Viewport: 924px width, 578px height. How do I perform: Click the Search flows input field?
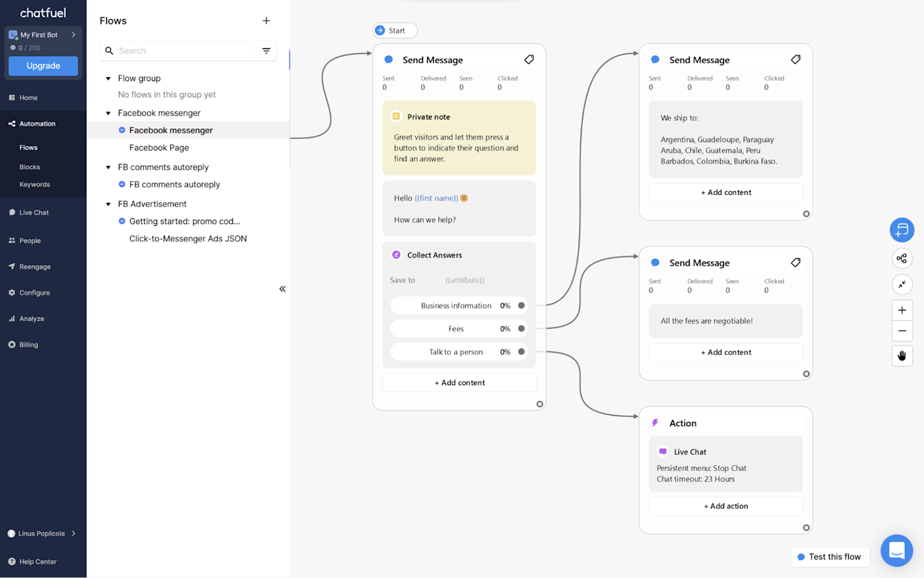pyautogui.click(x=188, y=51)
